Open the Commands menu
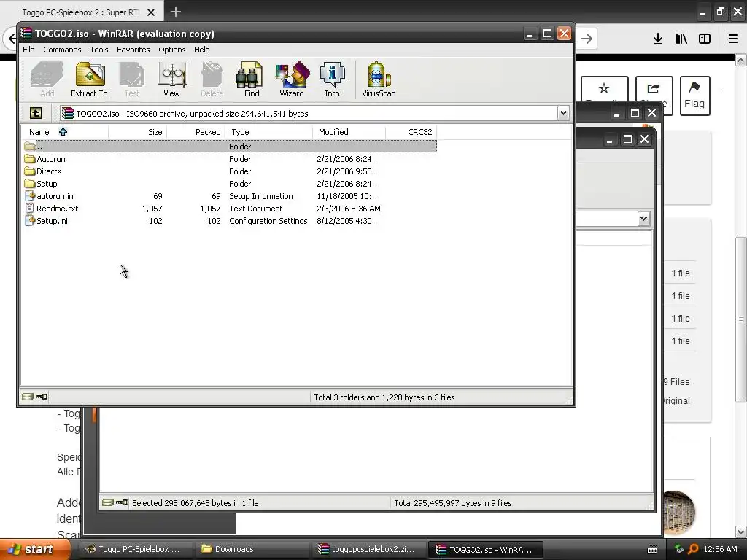 click(x=62, y=50)
